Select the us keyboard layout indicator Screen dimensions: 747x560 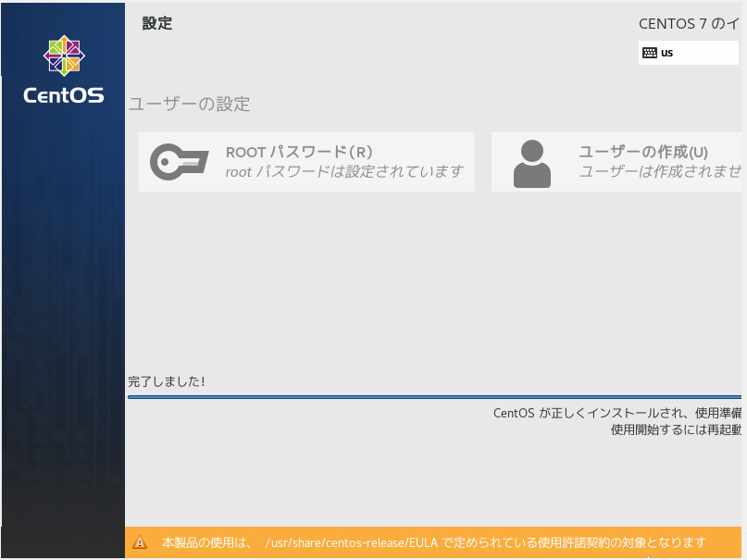pos(689,53)
